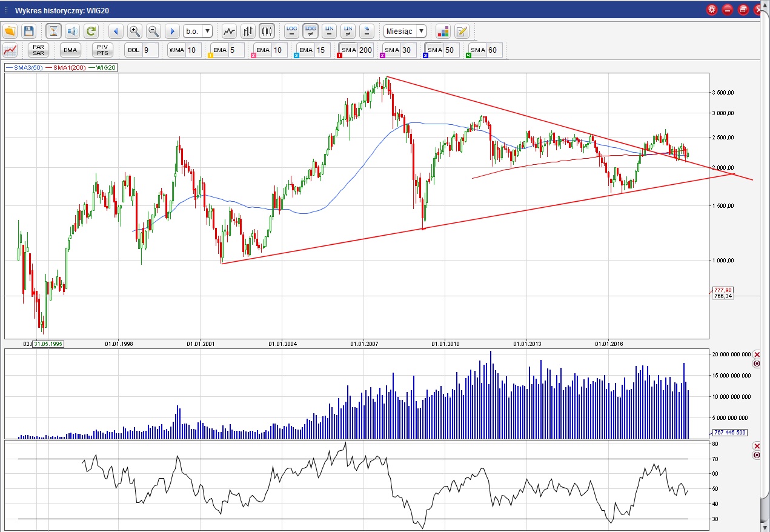The image size is (770, 532).
Task: Close the volume panel with red X
Action: coord(755,354)
